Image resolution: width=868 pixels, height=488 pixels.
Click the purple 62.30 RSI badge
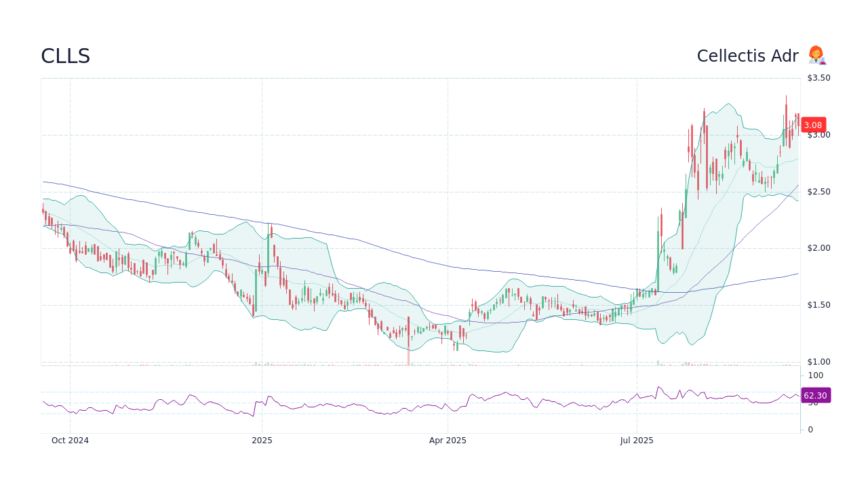816,394
